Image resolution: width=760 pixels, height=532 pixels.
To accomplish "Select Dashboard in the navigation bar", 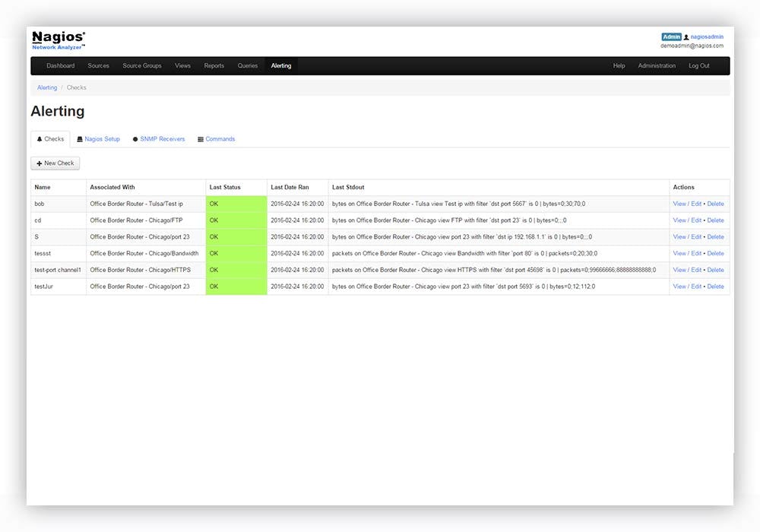I will [x=61, y=65].
